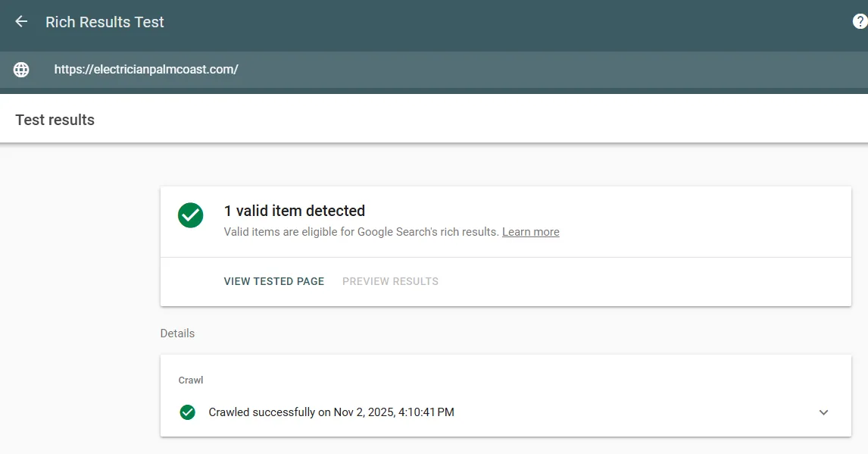Image resolution: width=868 pixels, height=454 pixels.
Task: Click the '1 valid item detected' heading
Action: (295, 211)
